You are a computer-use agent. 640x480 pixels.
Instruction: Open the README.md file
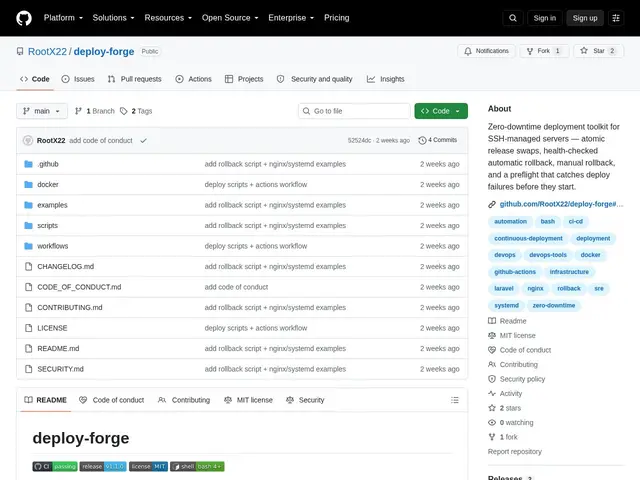(58, 349)
